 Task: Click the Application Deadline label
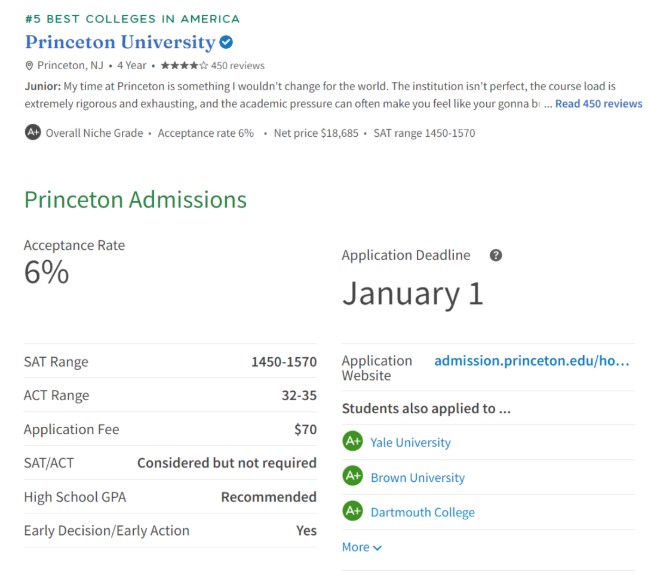pyautogui.click(x=406, y=255)
